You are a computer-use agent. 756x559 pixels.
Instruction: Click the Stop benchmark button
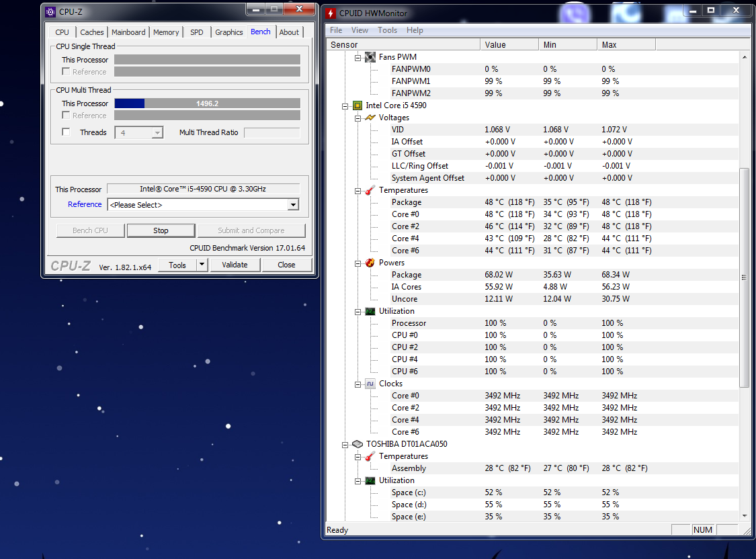pos(161,231)
